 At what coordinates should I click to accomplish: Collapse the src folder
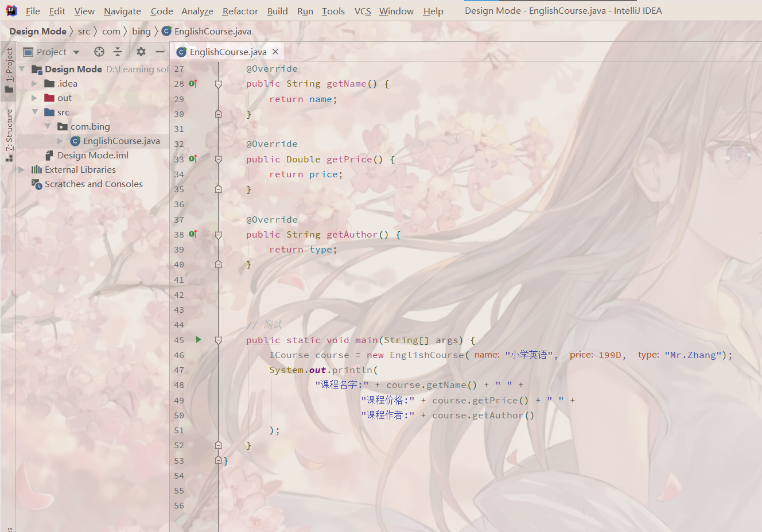point(35,112)
